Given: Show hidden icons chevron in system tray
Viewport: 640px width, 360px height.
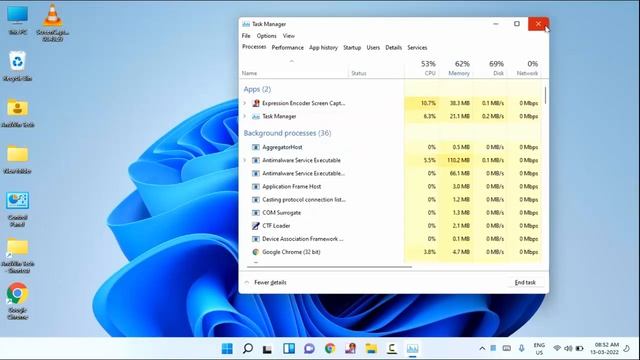Looking at the screenshot, I should (482, 348).
